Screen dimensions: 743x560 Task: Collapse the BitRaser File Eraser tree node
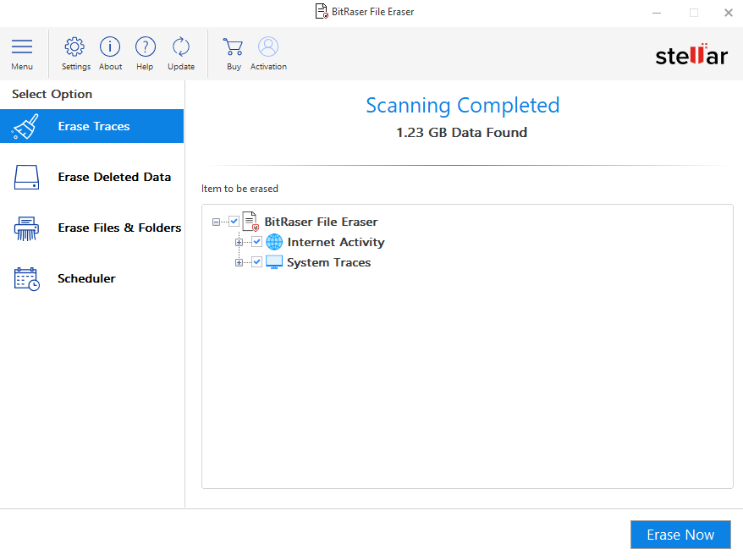tap(216, 222)
